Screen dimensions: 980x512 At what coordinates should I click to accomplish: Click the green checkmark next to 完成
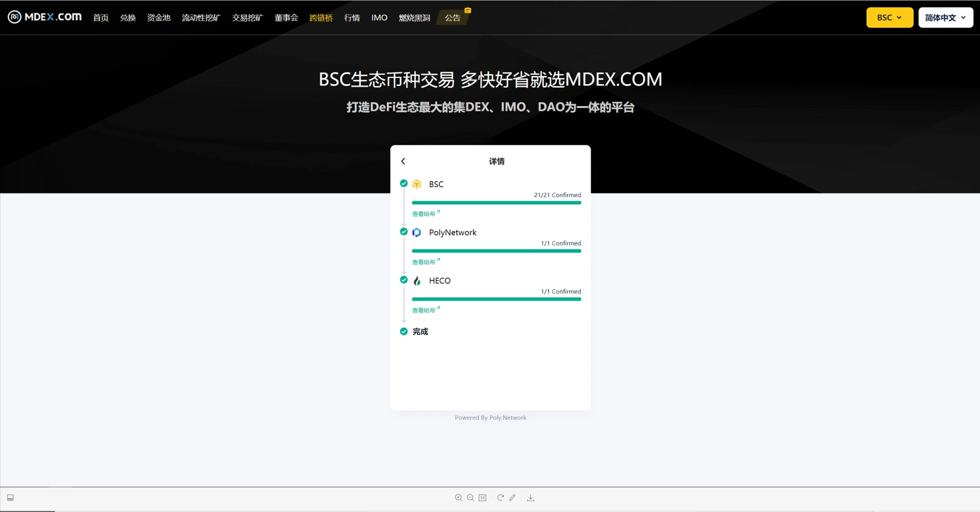click(403, 331)
